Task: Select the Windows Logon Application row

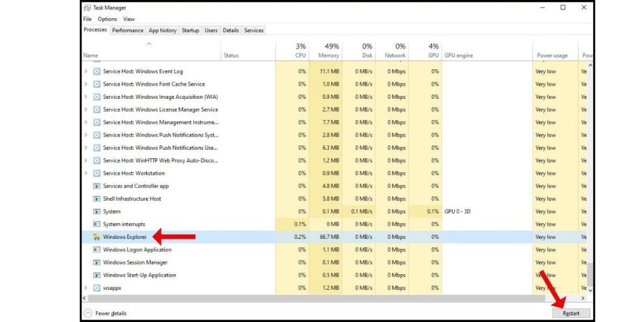Action: 335,250
